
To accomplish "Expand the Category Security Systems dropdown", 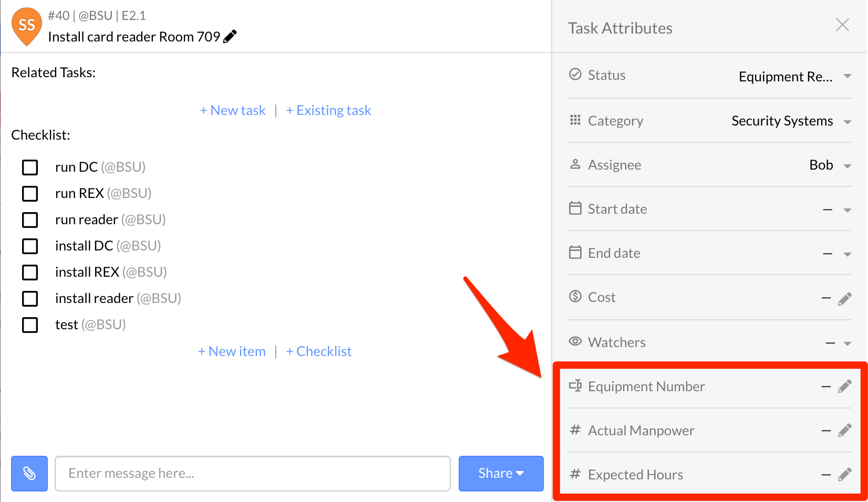I will click(x=847, y=122).
